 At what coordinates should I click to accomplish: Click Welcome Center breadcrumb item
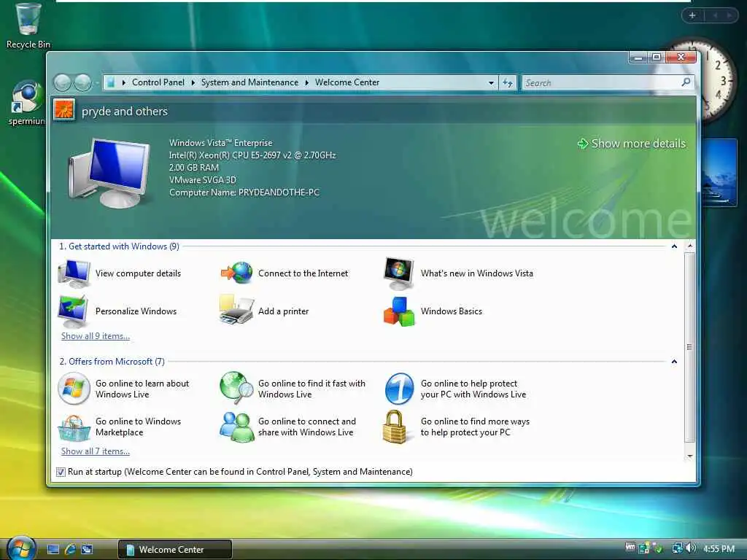pos(347,82)
